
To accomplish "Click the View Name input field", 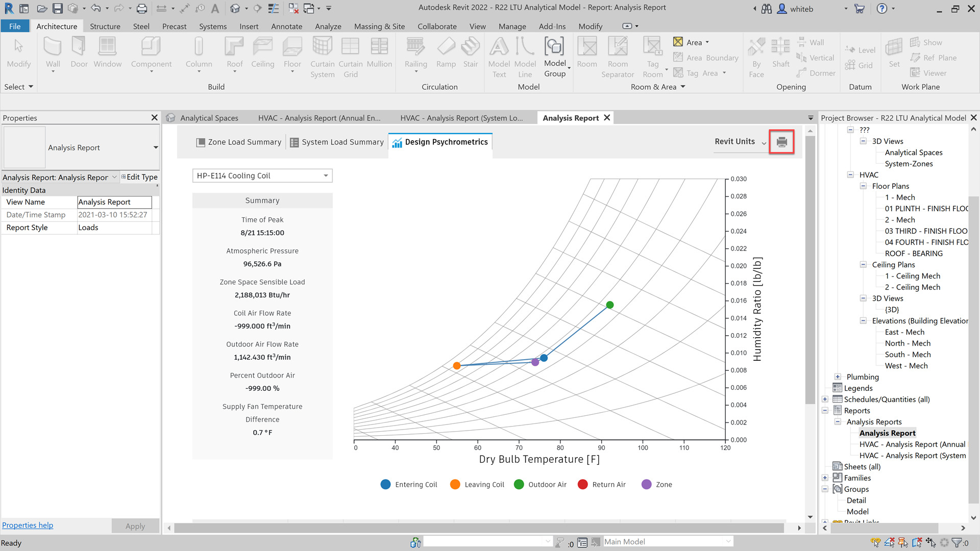I will [x=114, y=202].
